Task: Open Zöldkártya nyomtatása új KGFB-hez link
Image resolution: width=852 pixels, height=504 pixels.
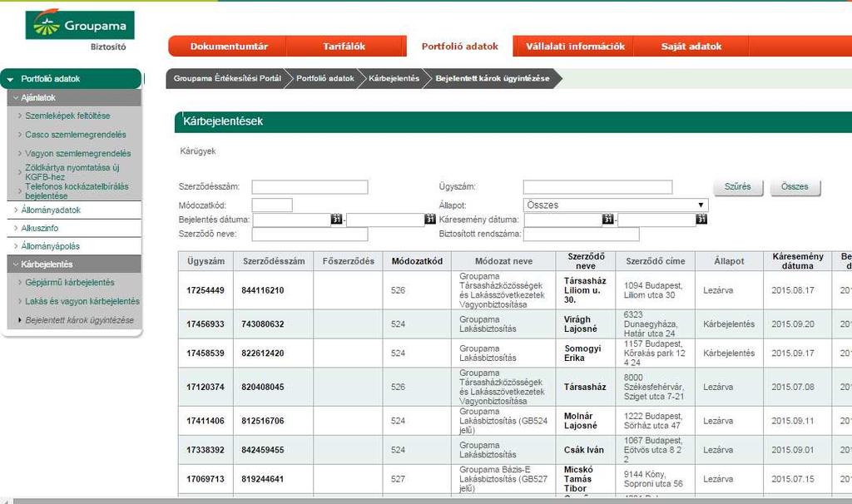Action: pos(72,172)
